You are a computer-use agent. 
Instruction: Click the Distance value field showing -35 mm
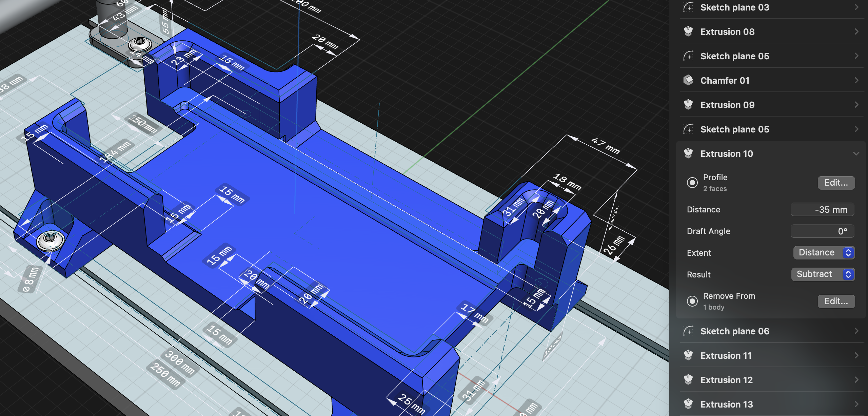[x=822, y=209]
